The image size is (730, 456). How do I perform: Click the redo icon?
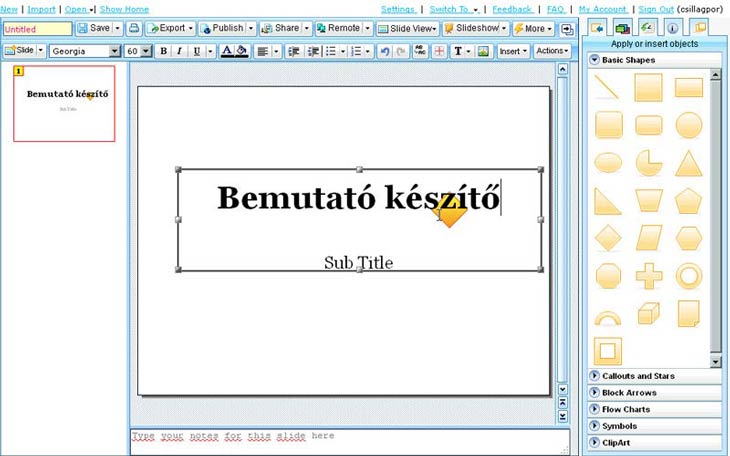400,51
